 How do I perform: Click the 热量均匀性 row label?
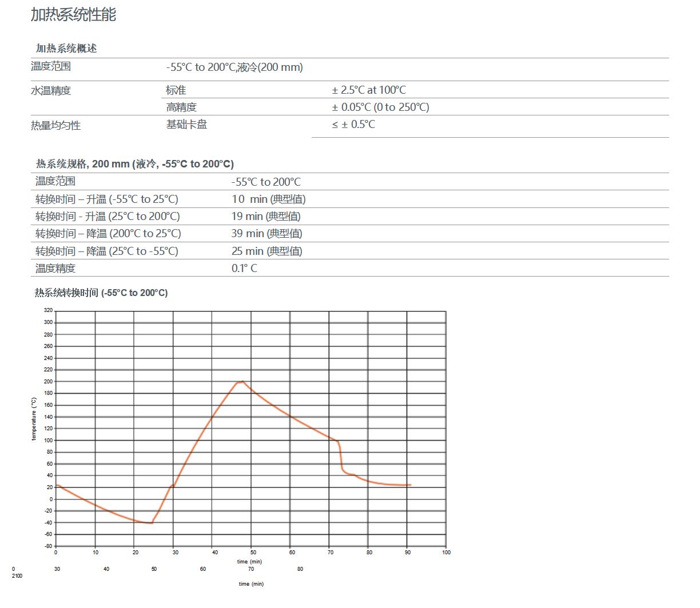coord(55,125)
